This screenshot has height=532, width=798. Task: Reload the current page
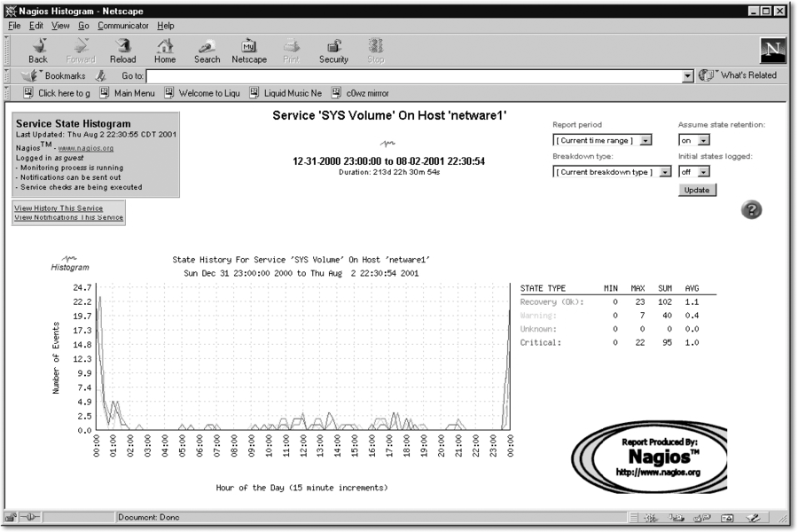point(123,46)
